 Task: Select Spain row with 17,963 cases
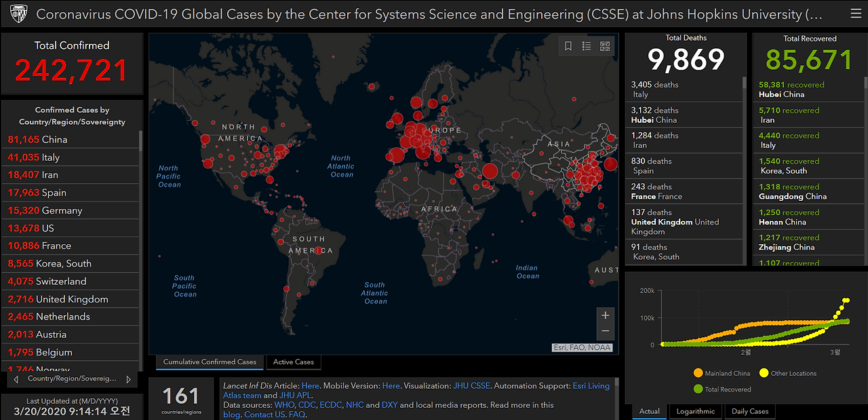coord(71,192)
